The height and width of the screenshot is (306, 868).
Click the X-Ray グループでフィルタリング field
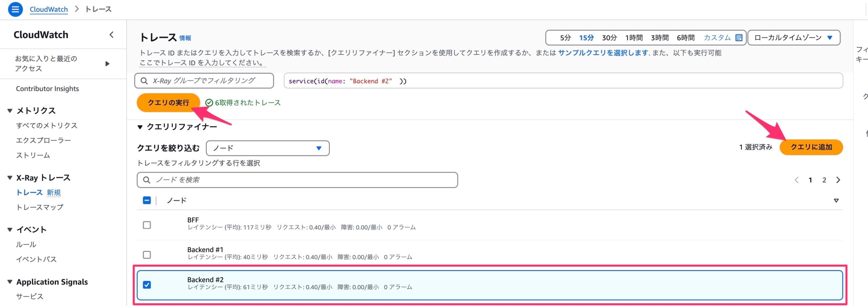204,81
